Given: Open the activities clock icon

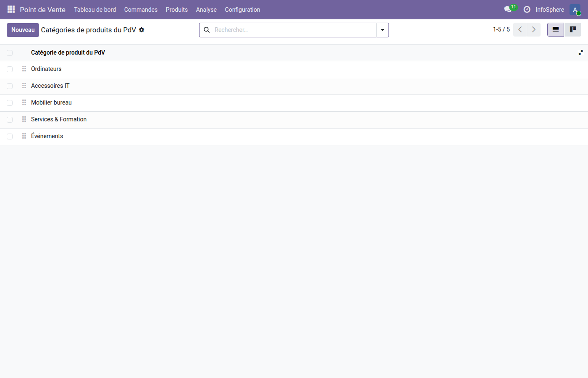Looking at the screenshot, I should click(527, 9).
